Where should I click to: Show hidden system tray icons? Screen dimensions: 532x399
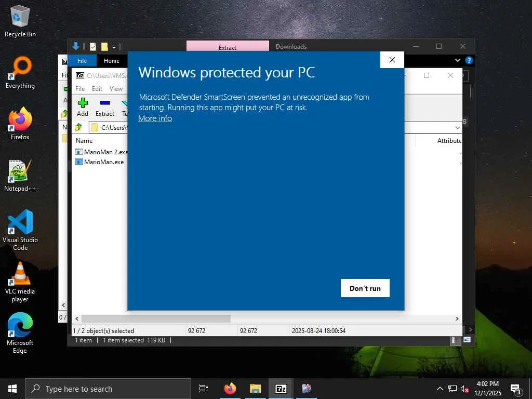tap(440, 389)
